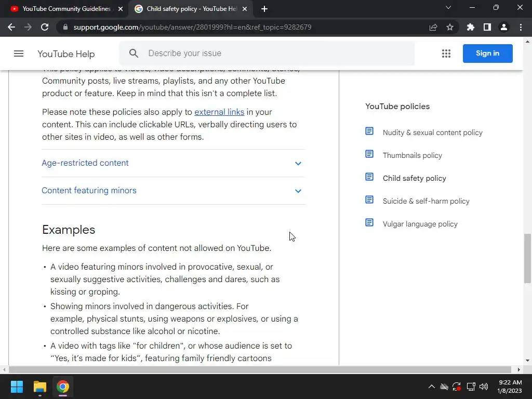Share this page from the address bar
The width and height of the screenshot is (532, 399).
pos(433,28)
